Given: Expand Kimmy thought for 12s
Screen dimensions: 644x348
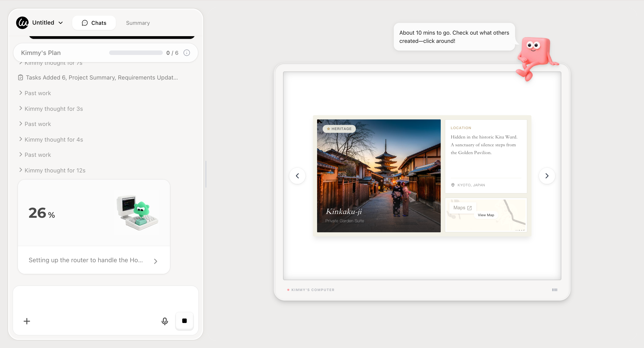Looking at the screenshot, I should 55,170.
